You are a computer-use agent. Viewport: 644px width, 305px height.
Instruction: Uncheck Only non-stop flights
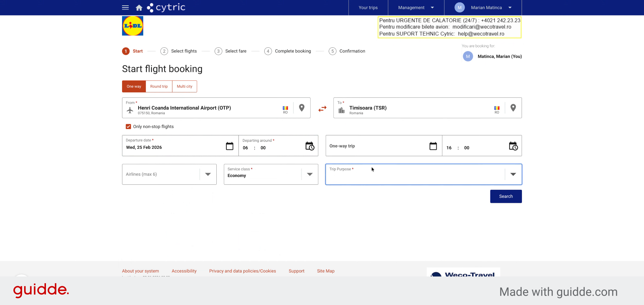click(x=128, y=127)
